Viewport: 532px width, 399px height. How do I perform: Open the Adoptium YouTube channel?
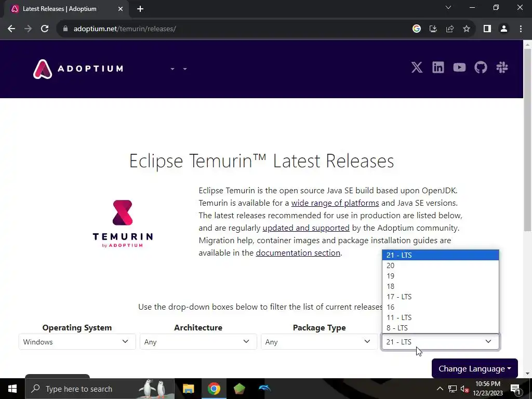459,68
